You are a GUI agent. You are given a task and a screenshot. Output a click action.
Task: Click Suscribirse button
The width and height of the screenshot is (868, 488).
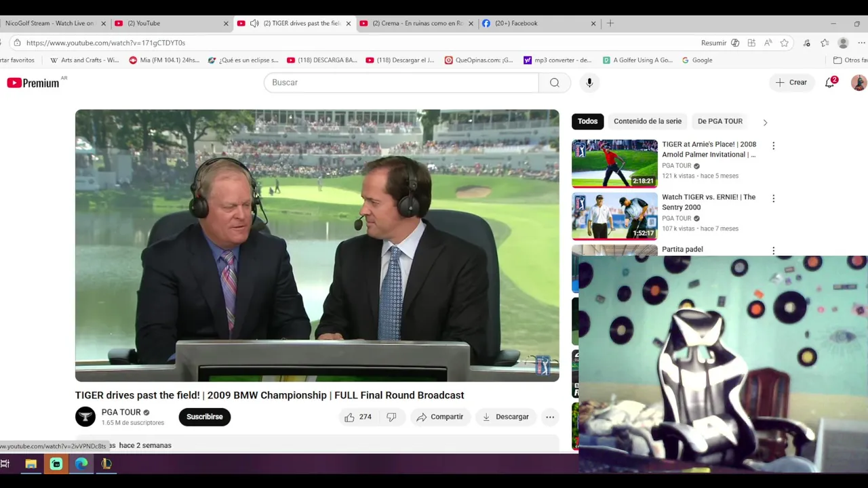point(205,417)
